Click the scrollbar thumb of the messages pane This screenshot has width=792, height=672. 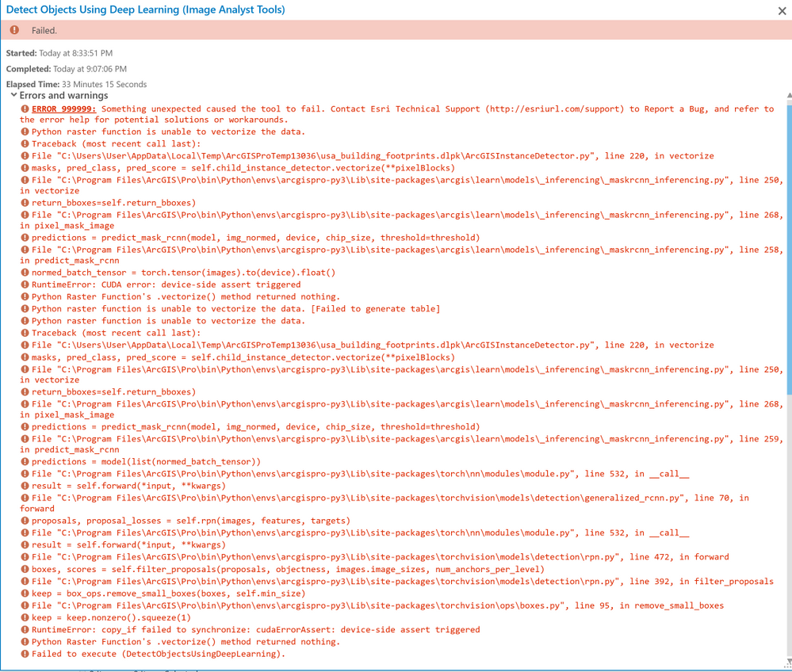789,247
